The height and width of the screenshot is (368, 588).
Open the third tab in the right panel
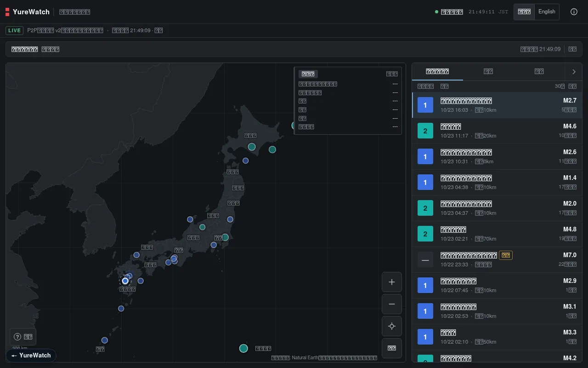[539, 71]
